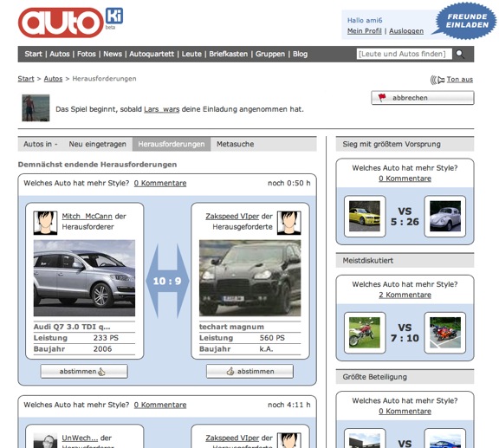499x448 pixels.
Task: Open Briefkasten in the navigation bar
Action: click(x=228, y=54)
